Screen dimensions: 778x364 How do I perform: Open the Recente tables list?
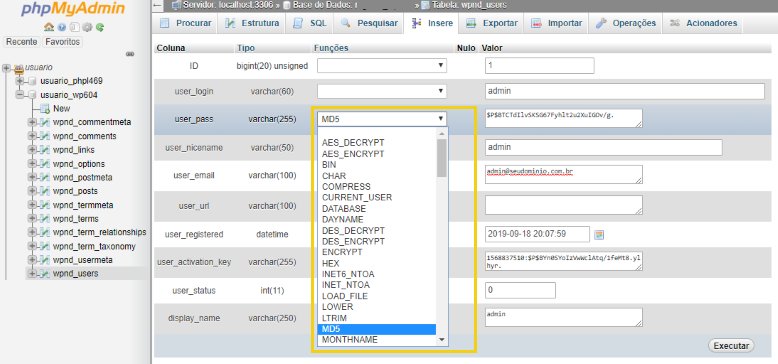coord(21,42)
